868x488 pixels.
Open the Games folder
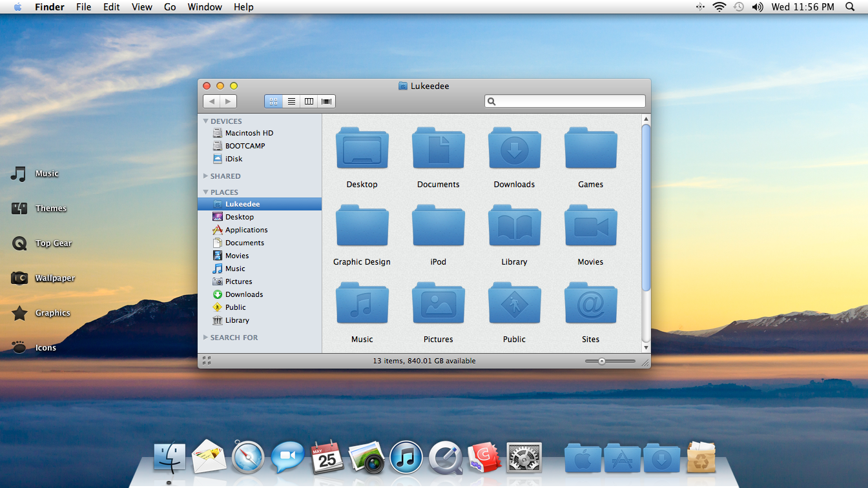point(590,148)
